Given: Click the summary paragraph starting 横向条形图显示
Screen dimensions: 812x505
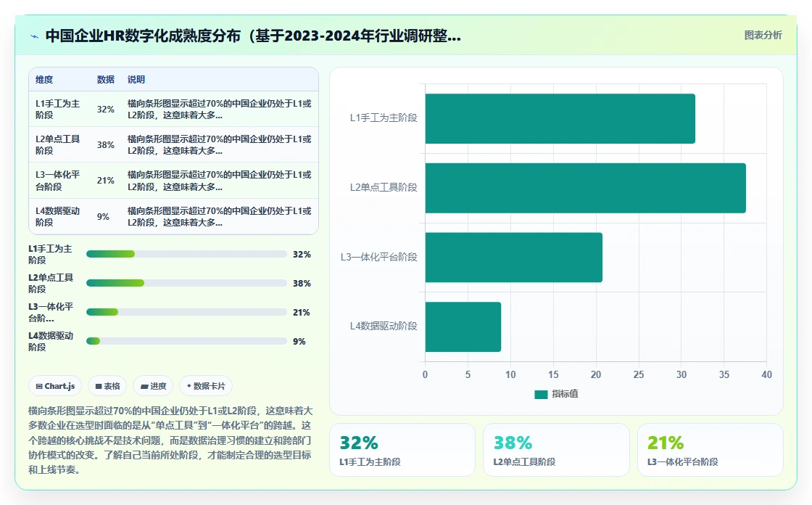Looking at the screenshot, I should click(171, 440).
